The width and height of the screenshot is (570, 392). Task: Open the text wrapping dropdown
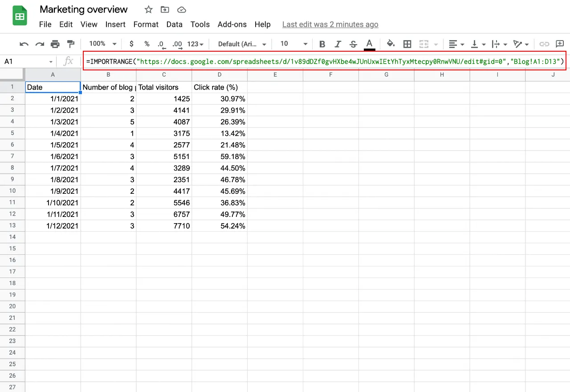(499, 44)
